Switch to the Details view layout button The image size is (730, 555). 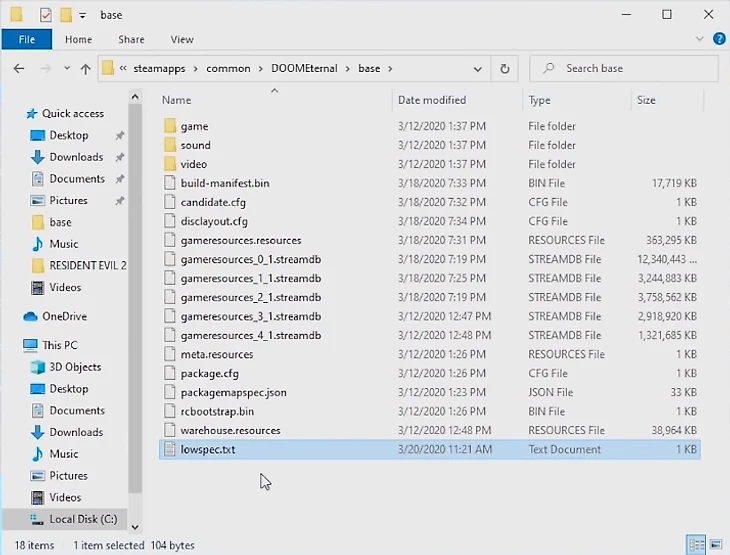696,545
